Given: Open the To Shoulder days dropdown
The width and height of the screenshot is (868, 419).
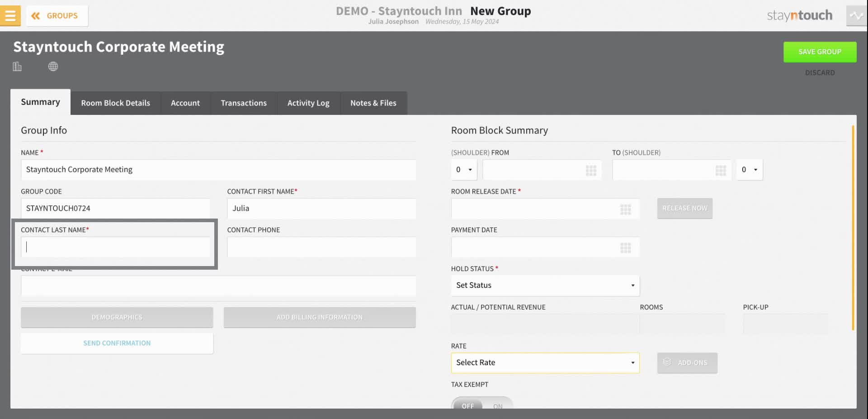Looking at the screenshot, I should 750,170.
